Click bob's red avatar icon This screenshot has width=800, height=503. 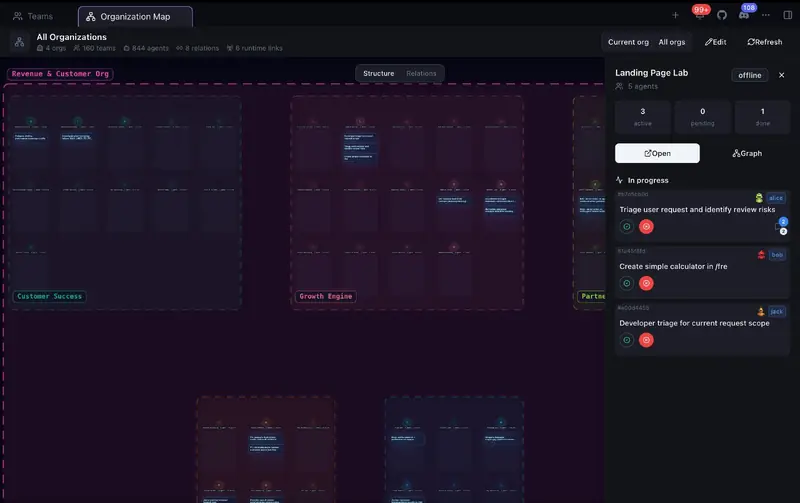(761, 255)
